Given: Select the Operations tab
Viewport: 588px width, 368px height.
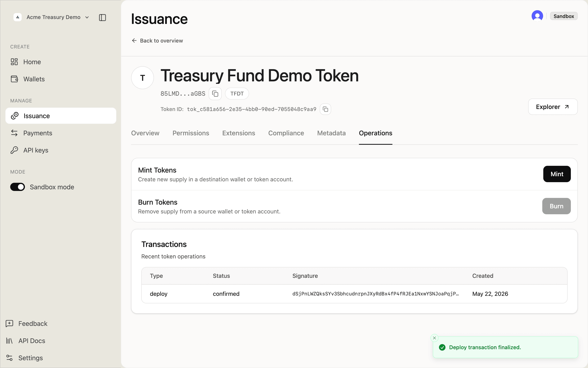Looking at the screenshot, I should coord(375,133).
